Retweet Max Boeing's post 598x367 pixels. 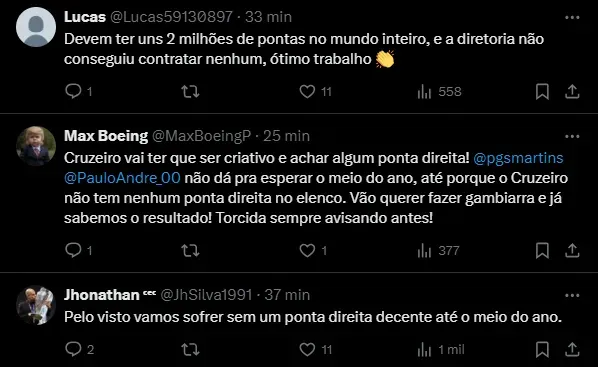[x=190, y=251]
